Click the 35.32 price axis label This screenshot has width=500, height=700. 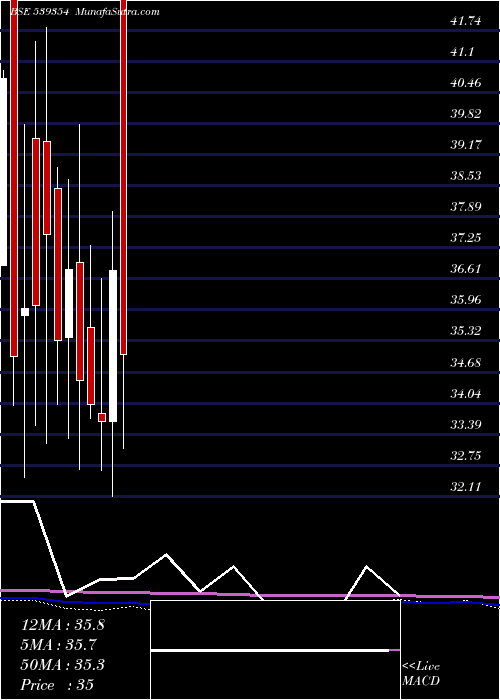[x=466, y=331]
